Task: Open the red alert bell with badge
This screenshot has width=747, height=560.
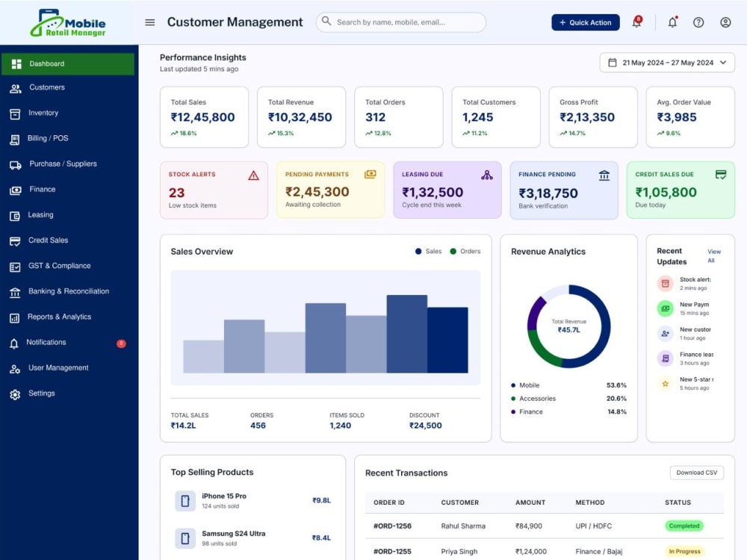Action: tap(637, 22)
